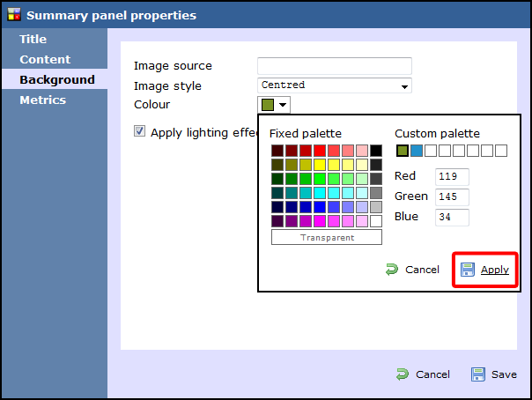The height and width of the screenshot is (400, 532).
Task: Pick magenta in the fixed palette
Action: coord(320,221)
